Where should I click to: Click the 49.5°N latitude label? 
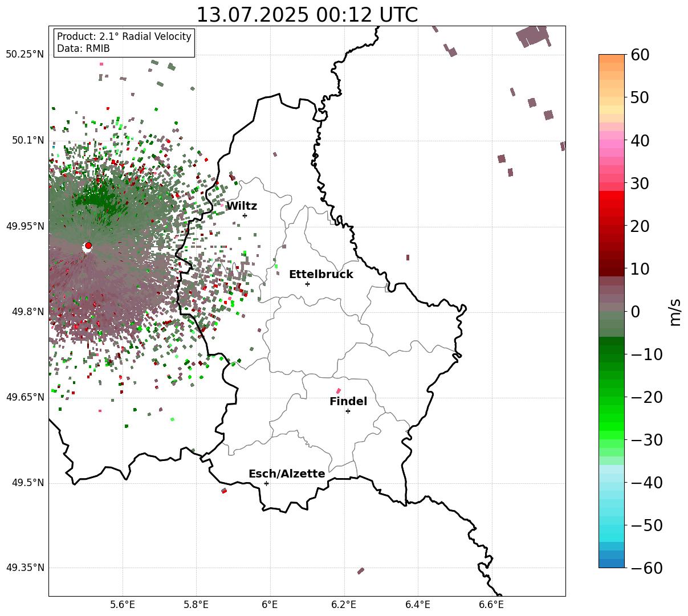pos(28,483)
